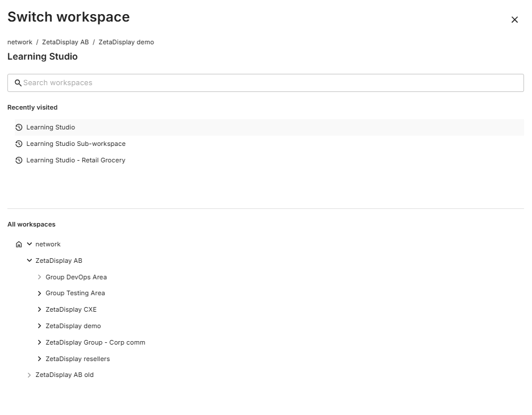Select Group Testing Area workspace
The width and height of the screenshot is (532, 415).
click(x=75, y=293)
